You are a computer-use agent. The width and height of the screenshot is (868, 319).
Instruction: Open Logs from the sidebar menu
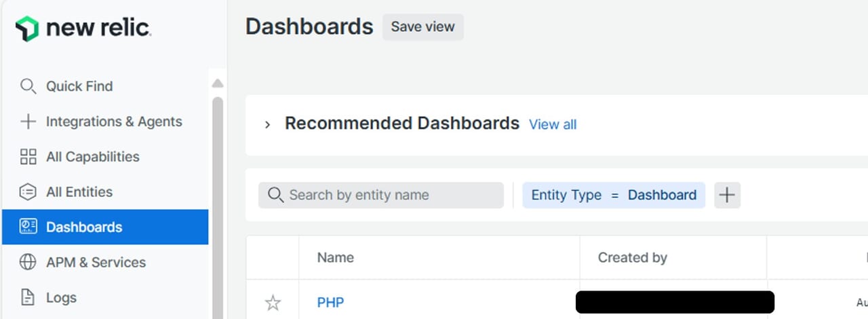pos(61,297)
